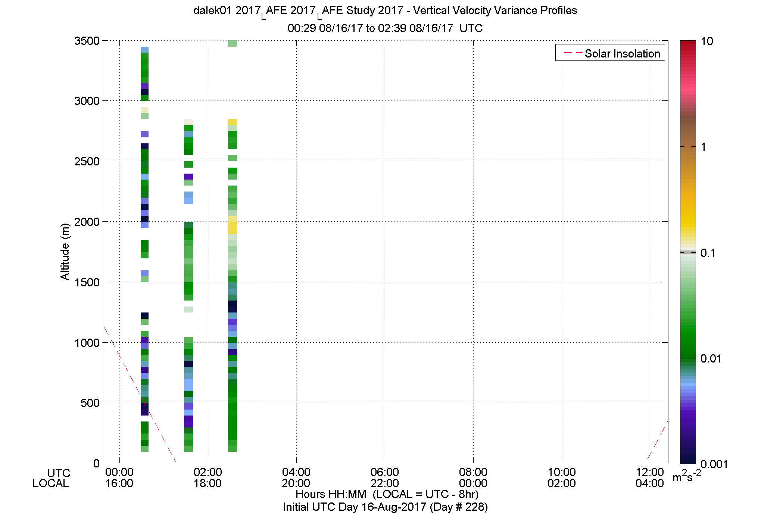Screen dimensions: 783x532
Task: Click the plot title 'Vertical Velocity Variance Profiles'
Action: pos(495,10)
